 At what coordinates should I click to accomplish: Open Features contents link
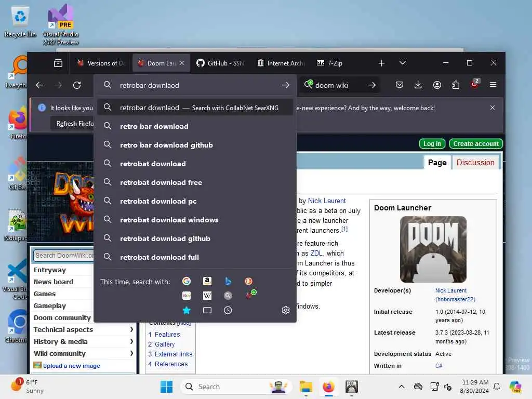pos(167,334)
